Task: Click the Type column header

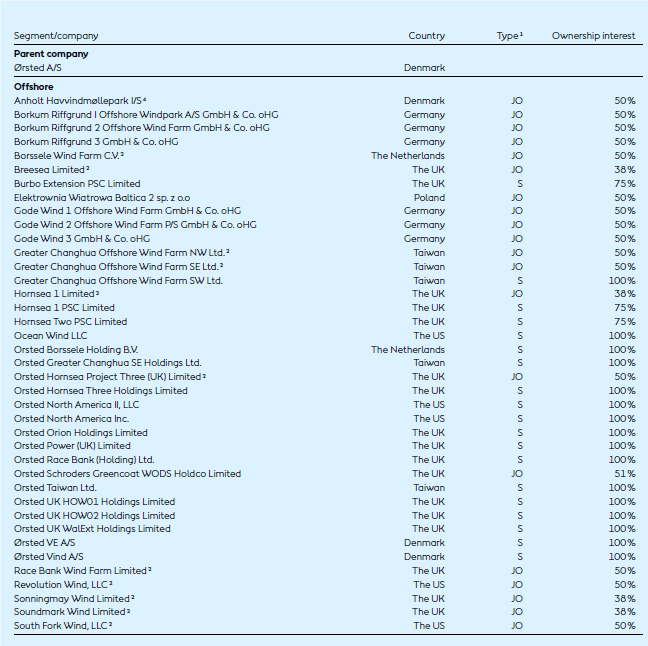Action: pos(508,36)
